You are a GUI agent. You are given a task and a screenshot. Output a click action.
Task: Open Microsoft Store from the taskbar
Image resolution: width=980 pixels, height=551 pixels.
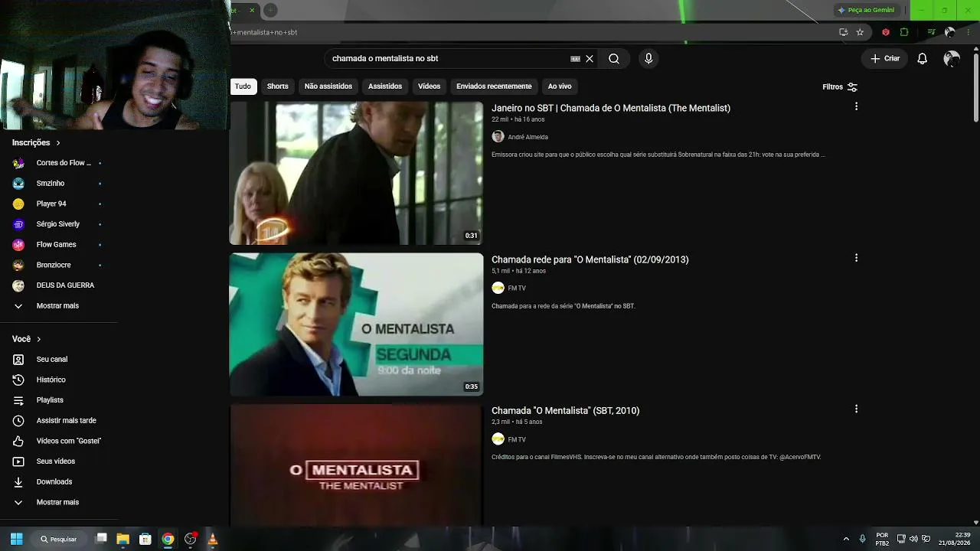click(x=145, y=539)
